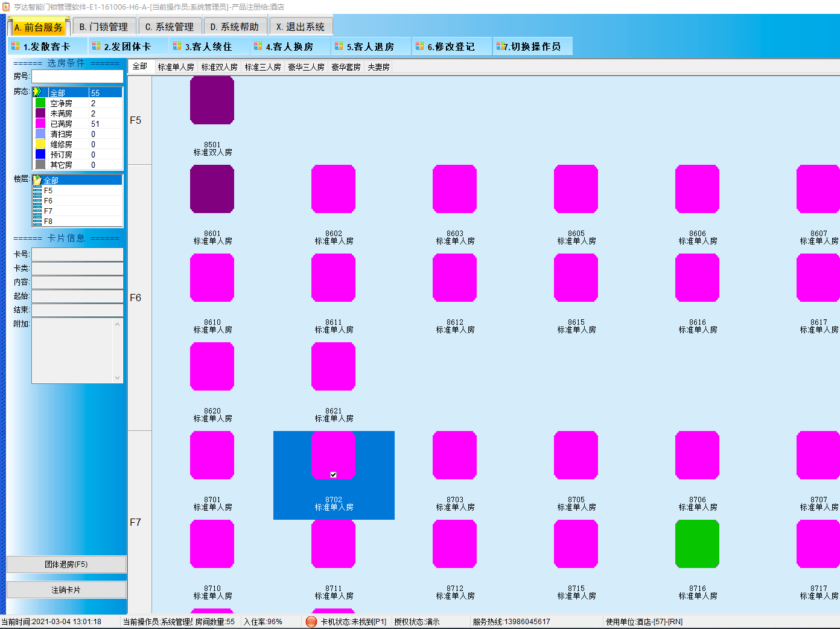This screenshot has width=840, height=629.
Task: Select room 8715 icon
Action: click(x=576, y=544)
